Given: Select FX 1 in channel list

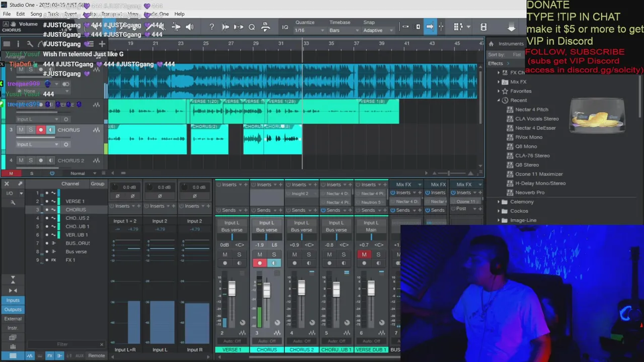Looking at the screenshot, I should tap(70, 260).
